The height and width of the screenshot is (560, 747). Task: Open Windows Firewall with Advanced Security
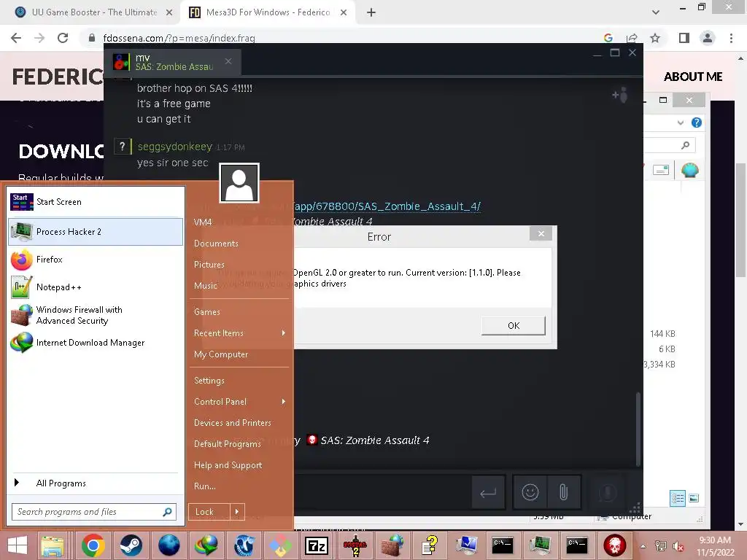coord(96,315)
